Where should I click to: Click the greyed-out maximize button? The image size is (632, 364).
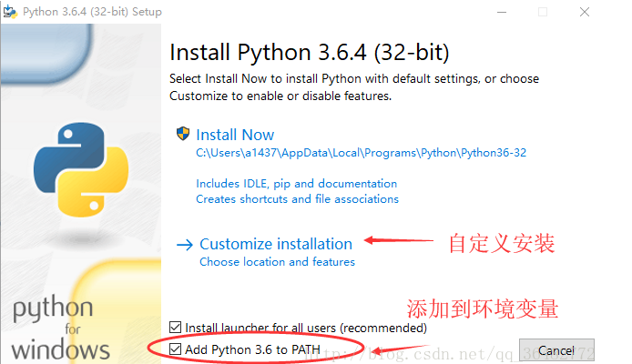(x=543, y=12)
